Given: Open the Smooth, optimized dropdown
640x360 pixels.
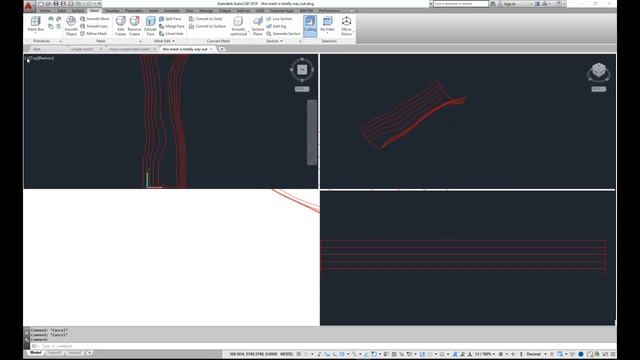Looking at the screenshot, I should 239,26.
